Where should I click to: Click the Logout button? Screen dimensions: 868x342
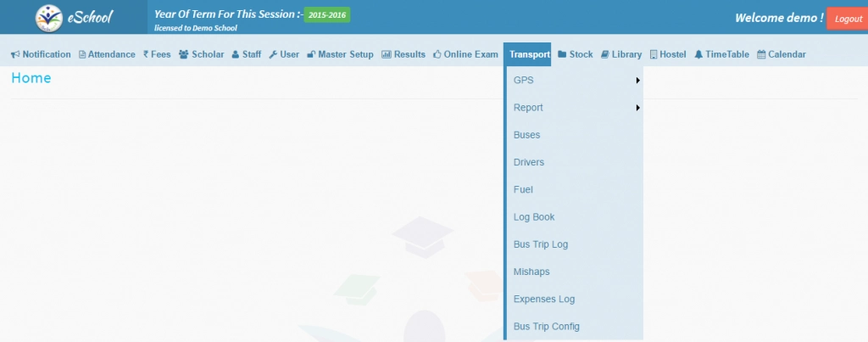pyautogui.click(x=847, y=19)
